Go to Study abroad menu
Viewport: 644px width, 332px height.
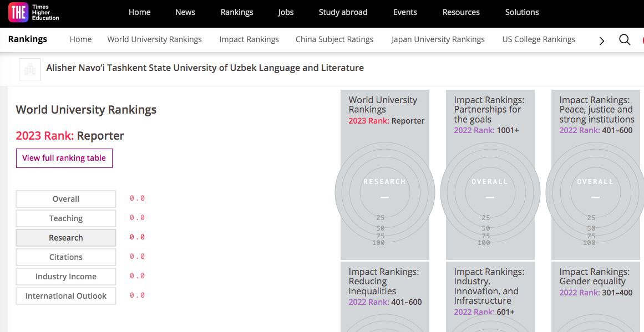343,12
